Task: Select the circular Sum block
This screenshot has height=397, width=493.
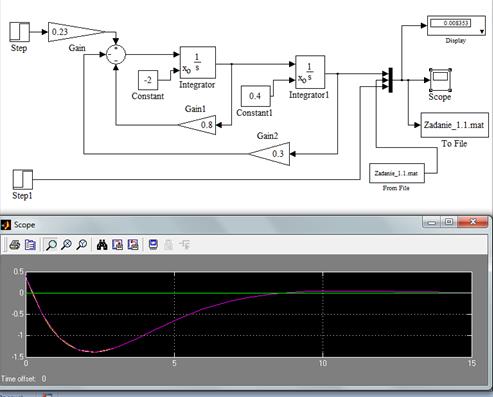Action: [x=116, y=55]
